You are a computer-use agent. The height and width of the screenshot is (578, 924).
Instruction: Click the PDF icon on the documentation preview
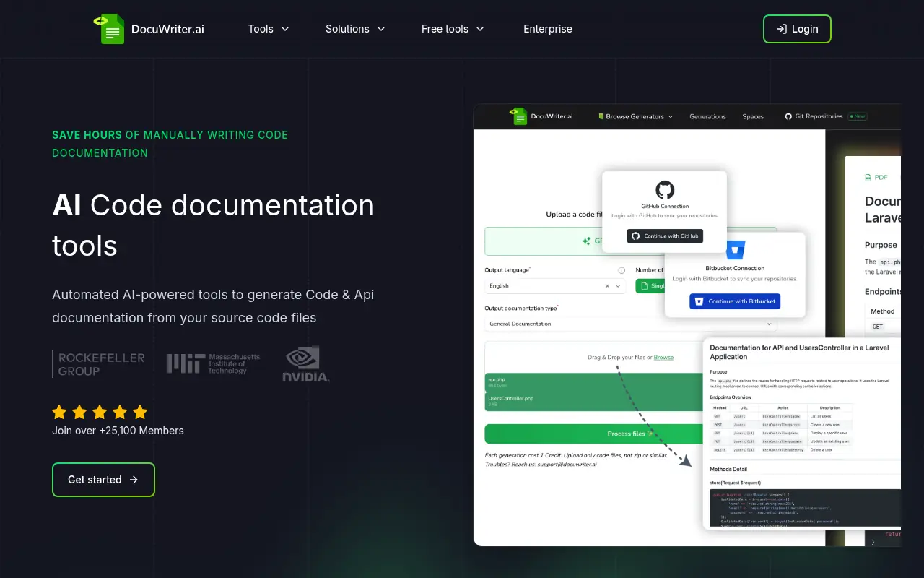[868, 177]
